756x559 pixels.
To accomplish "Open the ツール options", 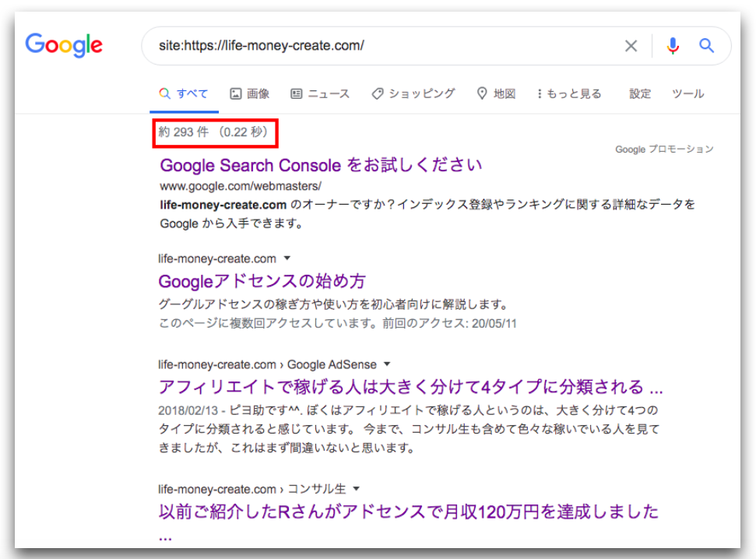I will tap(688, 93).
